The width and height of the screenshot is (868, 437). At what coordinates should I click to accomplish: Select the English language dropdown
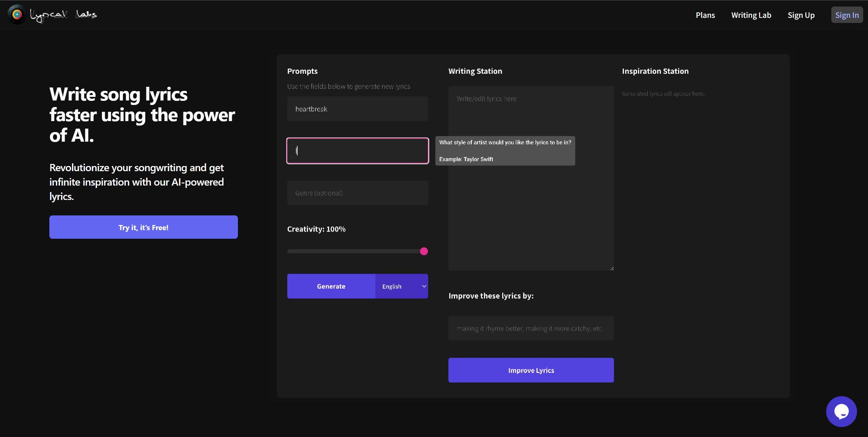coord(401,286)
